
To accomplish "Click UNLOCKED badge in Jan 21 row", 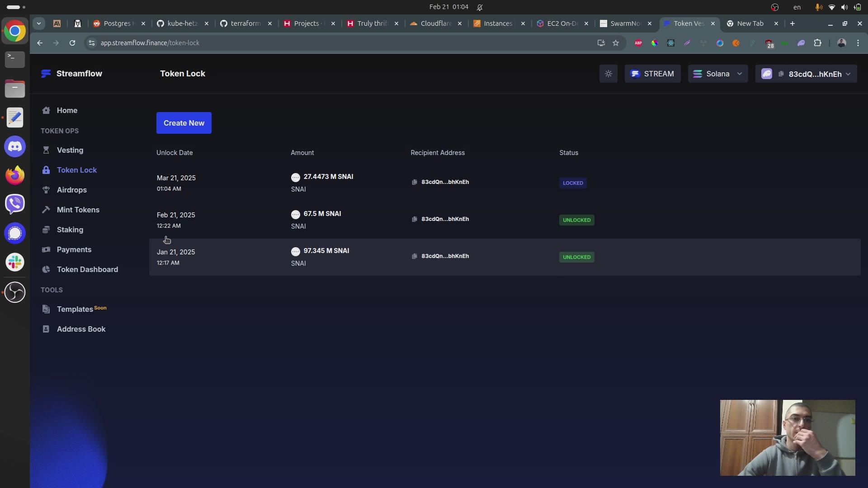I will 576,257.
